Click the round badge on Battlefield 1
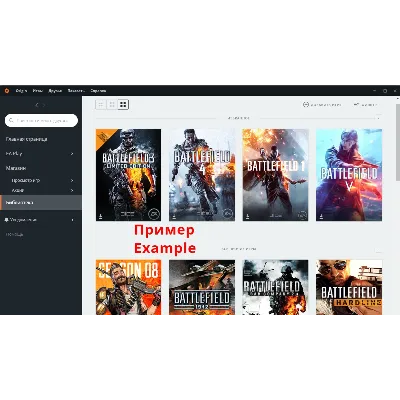 click(x=302, y=214)
